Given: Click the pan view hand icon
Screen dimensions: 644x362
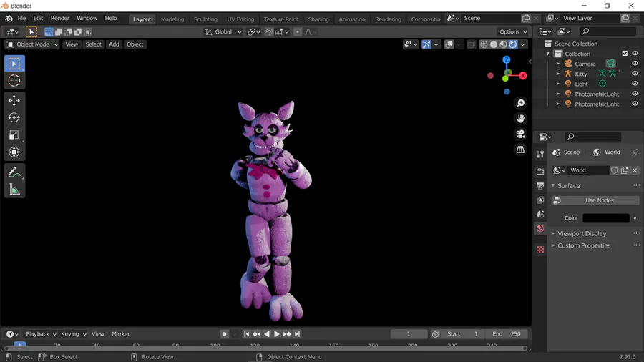Looking at the screenshot, I should pyautogui.click(x=520, y=119).
